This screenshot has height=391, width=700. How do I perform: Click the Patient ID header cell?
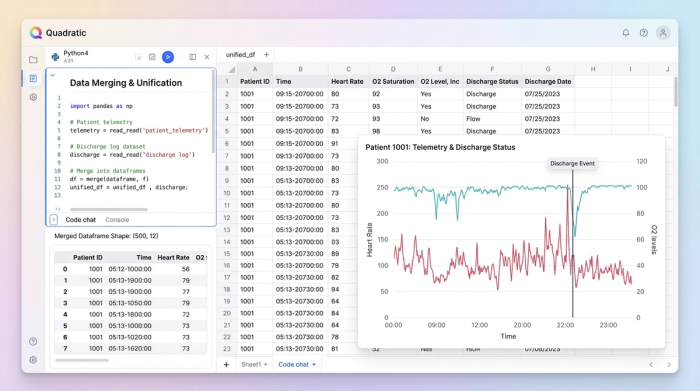pyautogui.click(x=255, y=82)
